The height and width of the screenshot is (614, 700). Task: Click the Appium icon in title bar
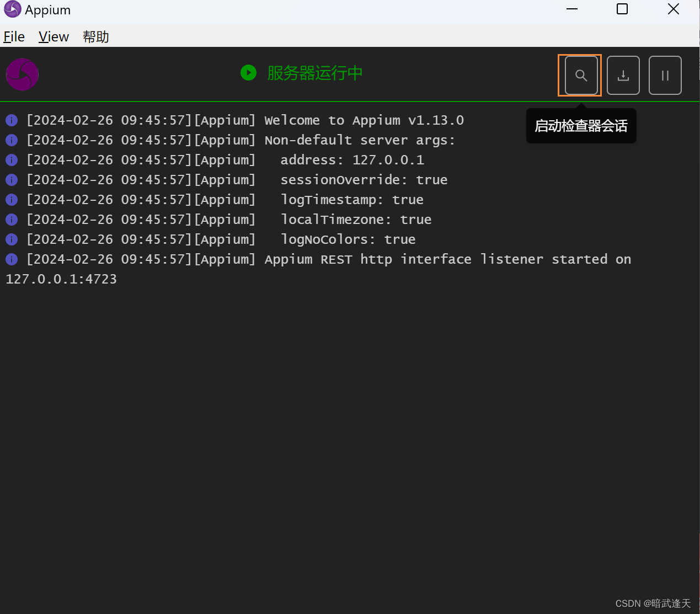click(x=12, y=9)
